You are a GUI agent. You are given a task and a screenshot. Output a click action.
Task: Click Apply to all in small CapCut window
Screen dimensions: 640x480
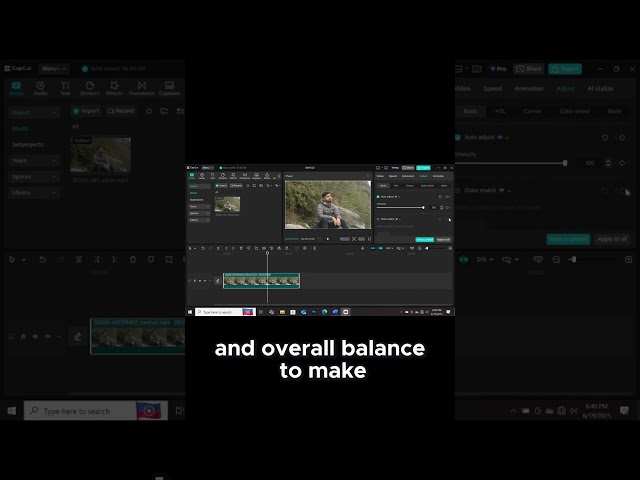tap(444, 240)
